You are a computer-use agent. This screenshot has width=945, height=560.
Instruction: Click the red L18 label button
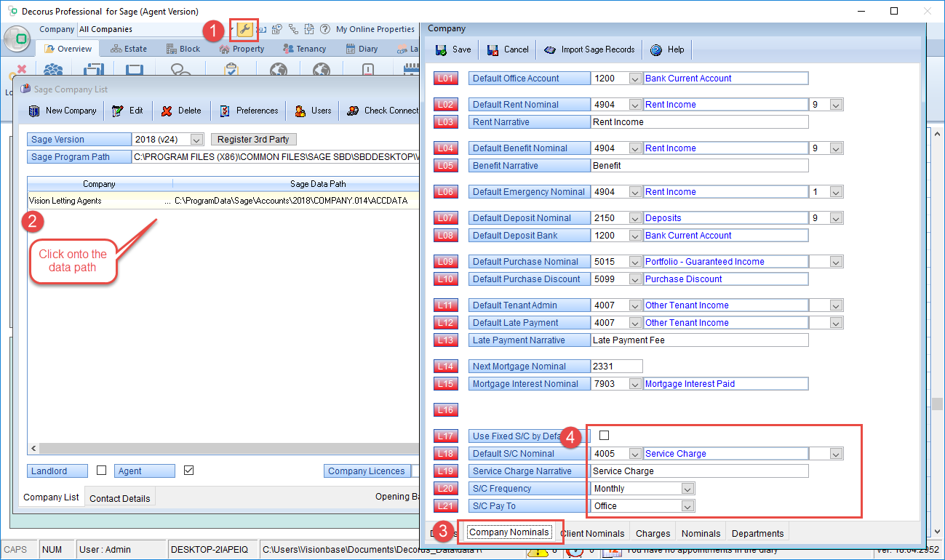[446, 454]
